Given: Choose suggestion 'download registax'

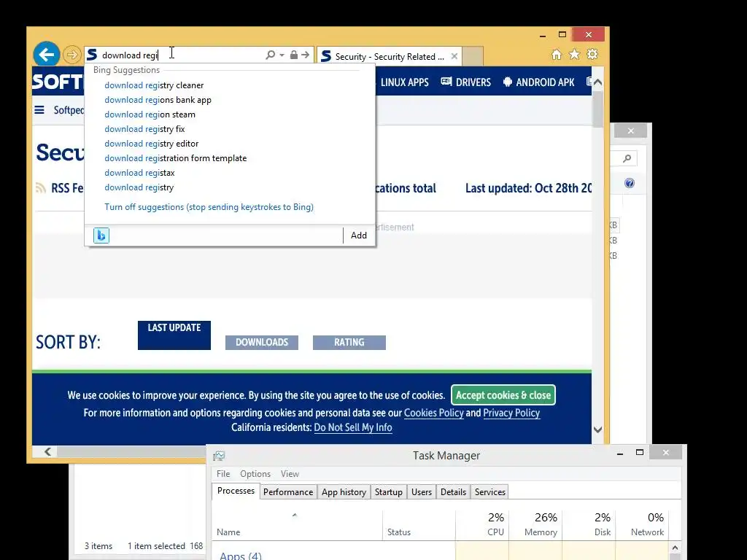Looking at the screenshot, I should 139,173.
